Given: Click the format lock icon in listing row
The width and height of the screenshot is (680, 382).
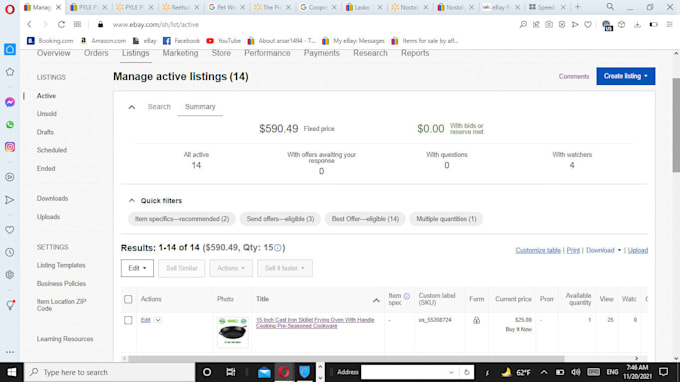Looking at the screenshot, I should (476, 320).
